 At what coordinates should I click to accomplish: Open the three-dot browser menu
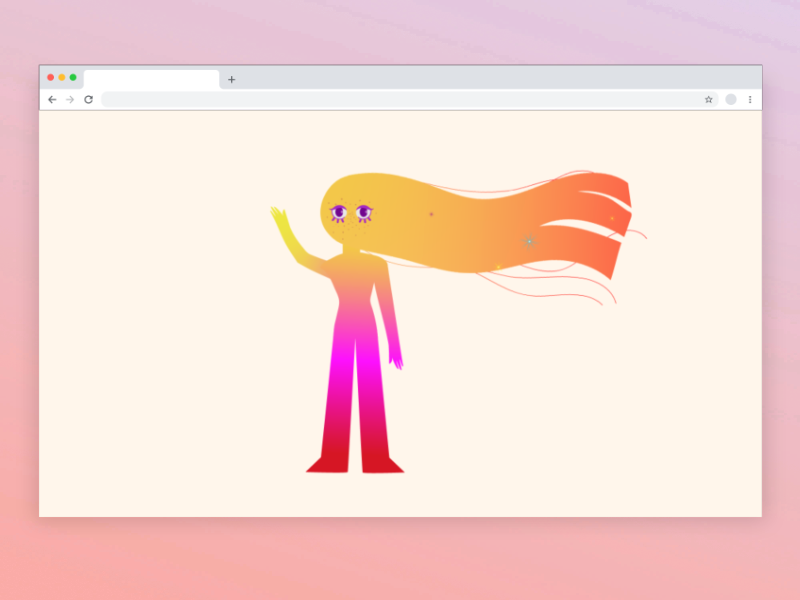click(x=750, y=100)
